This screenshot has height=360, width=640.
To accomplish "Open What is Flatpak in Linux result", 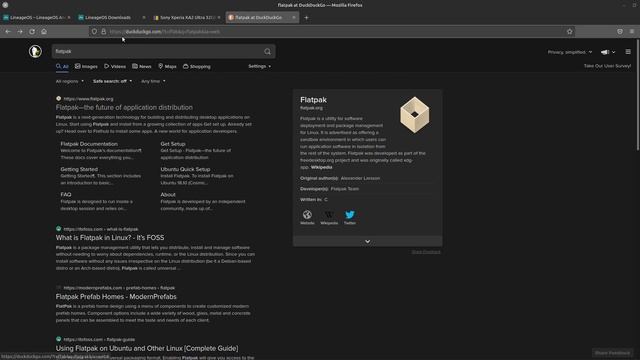I will [110, 238].
